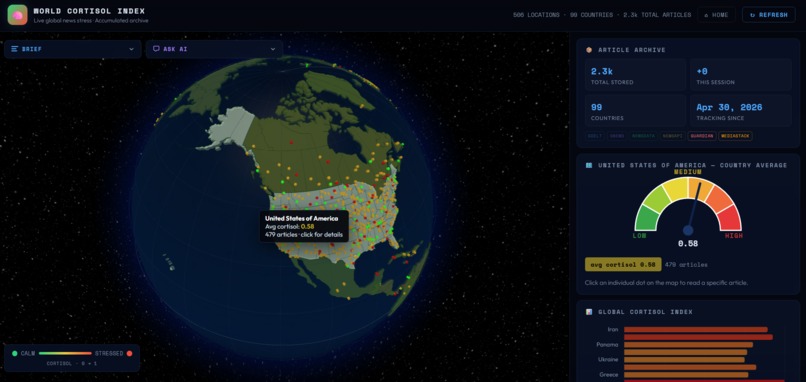Click the 2.3k Total Stored card
This screenshot has height=382, width=806.
pos(635,75)
